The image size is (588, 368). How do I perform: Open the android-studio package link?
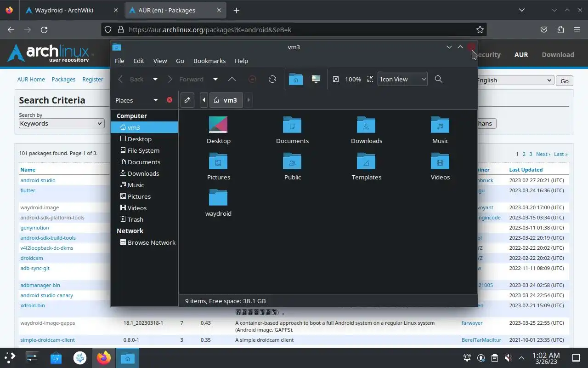pos(38,180)
